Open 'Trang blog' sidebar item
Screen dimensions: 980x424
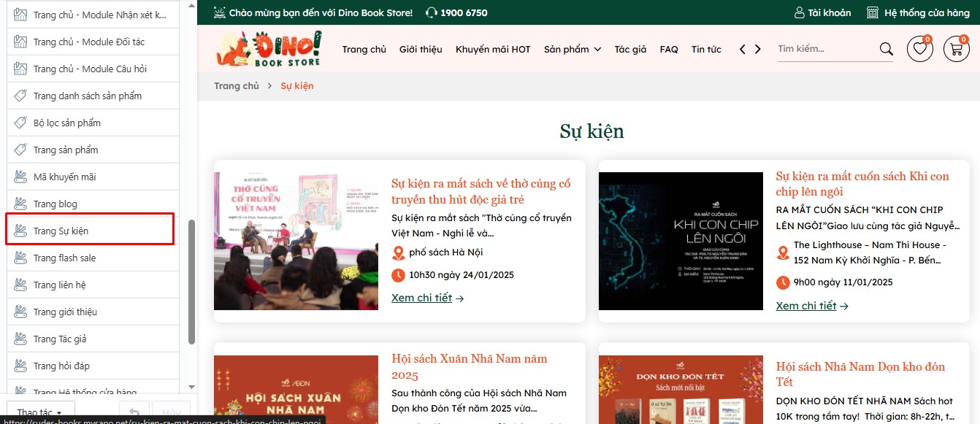pyautogui.click(x=93, y=204)
